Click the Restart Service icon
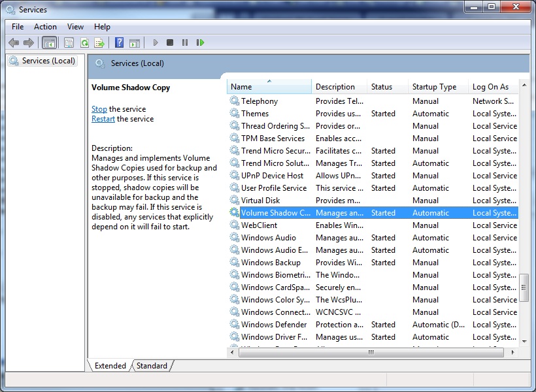The image size is (536, 392). (200, 42)
